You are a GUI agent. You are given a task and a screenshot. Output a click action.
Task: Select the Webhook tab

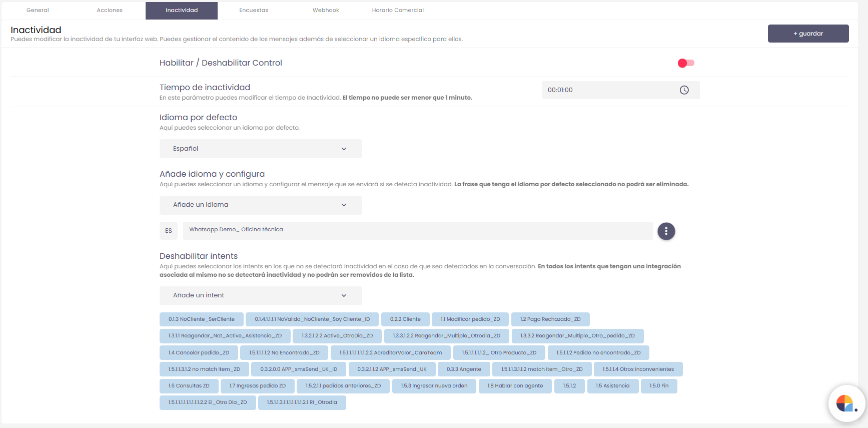tap(326, 11)
